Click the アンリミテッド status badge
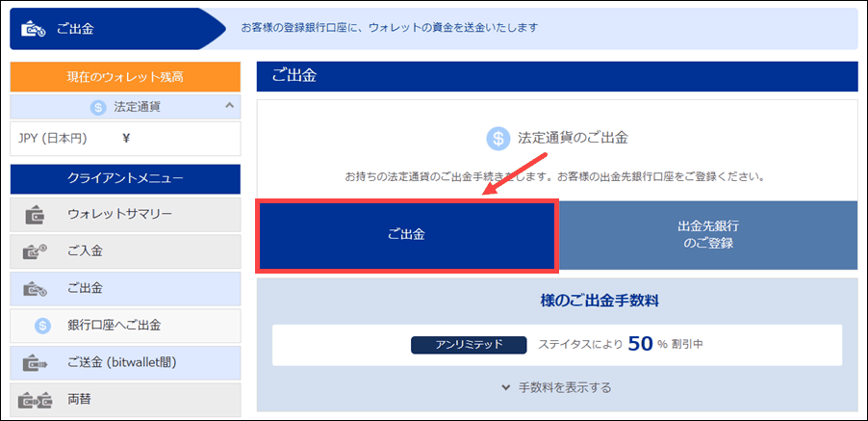Image resolution: width=868 pixels, height=421 pixels. pyautogui.click(x=469, y=344)
